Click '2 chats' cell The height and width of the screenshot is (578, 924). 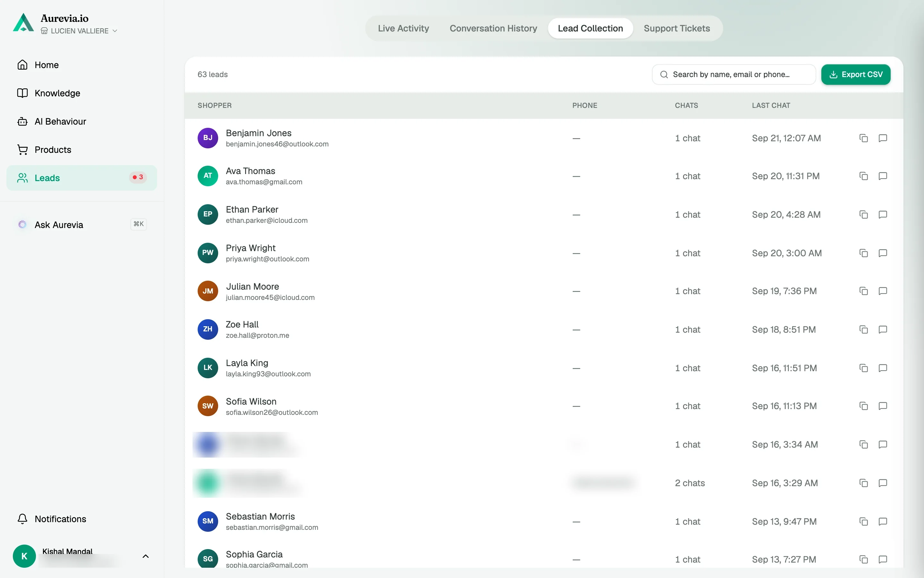click(689, 483)
